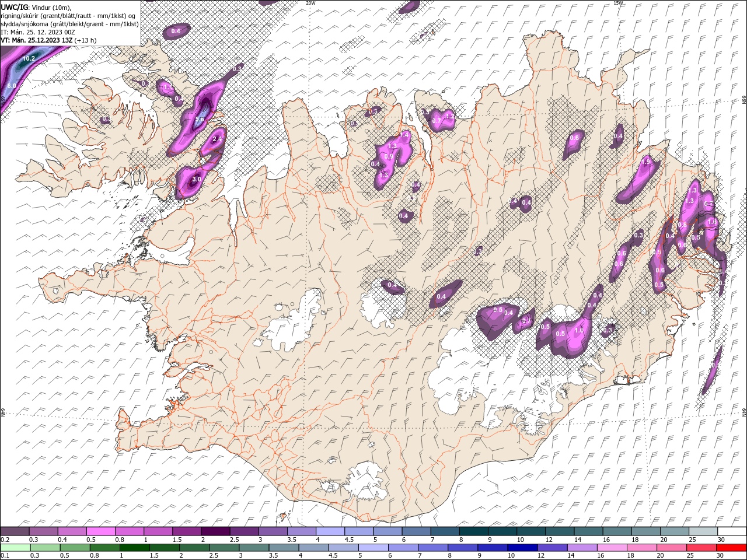This screenshot has width=747, height=560.
Task: Pick the pale green first swatch of lower legend
Action: [15, 548]
